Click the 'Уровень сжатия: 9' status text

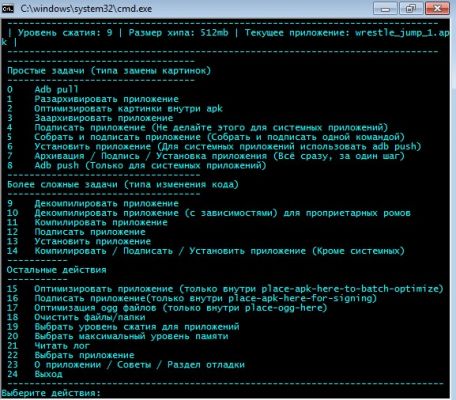[x=65, y=33]
